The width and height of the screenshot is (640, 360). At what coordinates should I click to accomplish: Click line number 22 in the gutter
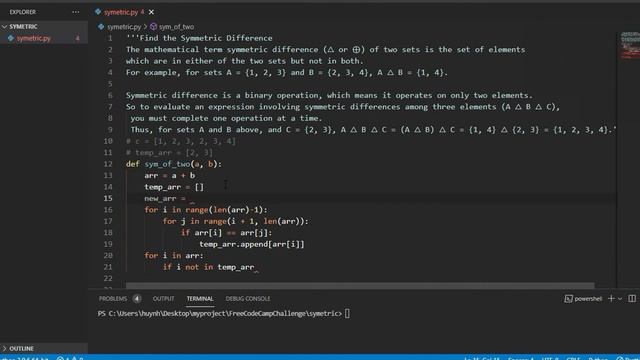pos(108,278)
